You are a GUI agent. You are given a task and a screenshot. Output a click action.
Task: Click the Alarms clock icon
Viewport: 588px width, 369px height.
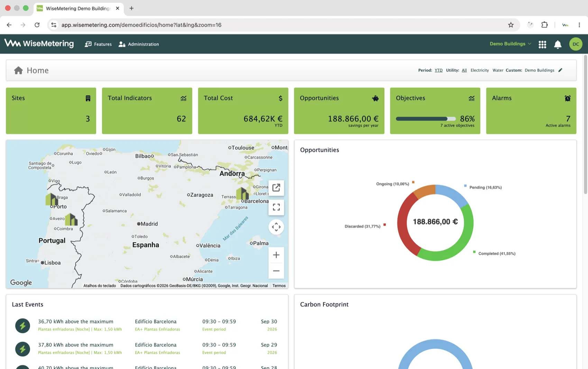click(x=568, y=98)
